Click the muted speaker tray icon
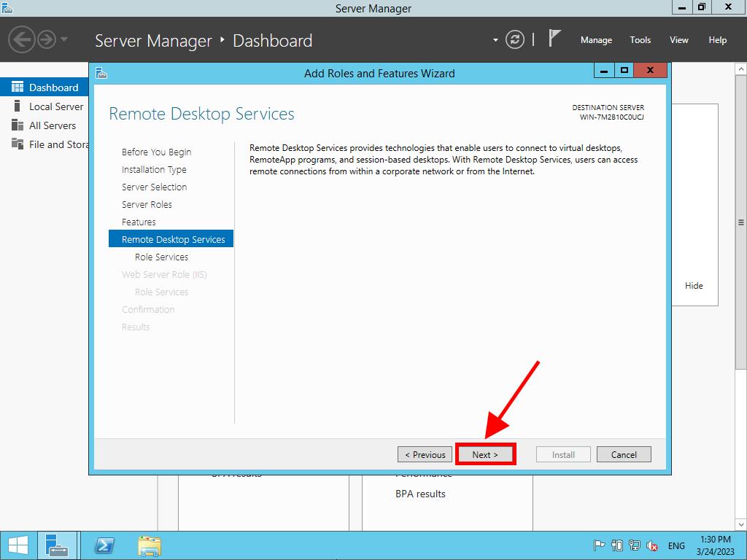747x560 pixels. pyautogui.click(x=651, y=546)
